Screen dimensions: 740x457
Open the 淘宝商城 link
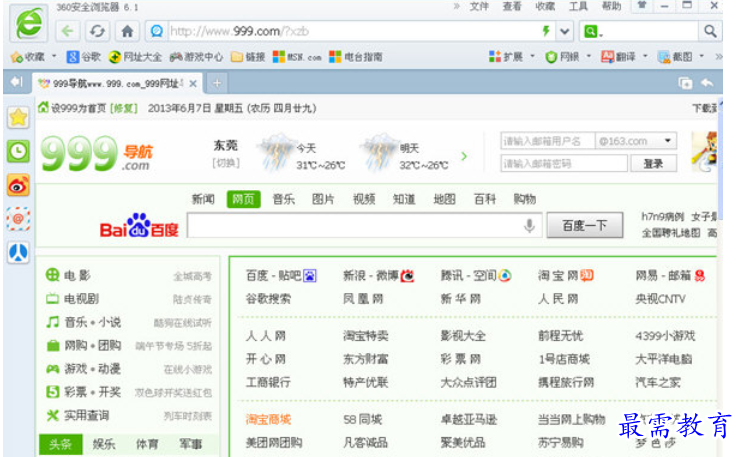(268, 419)
